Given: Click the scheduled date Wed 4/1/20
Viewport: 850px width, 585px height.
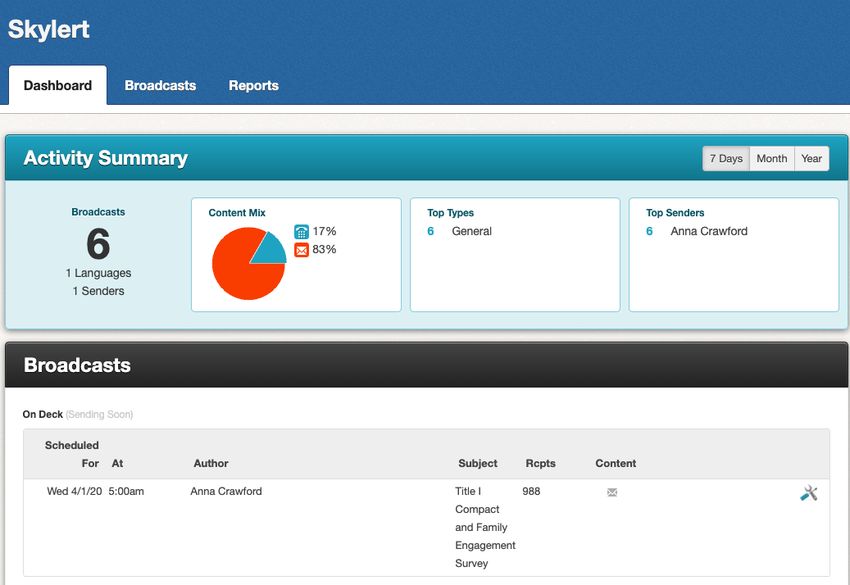Looking at the screenshot, I should [74, 491].
